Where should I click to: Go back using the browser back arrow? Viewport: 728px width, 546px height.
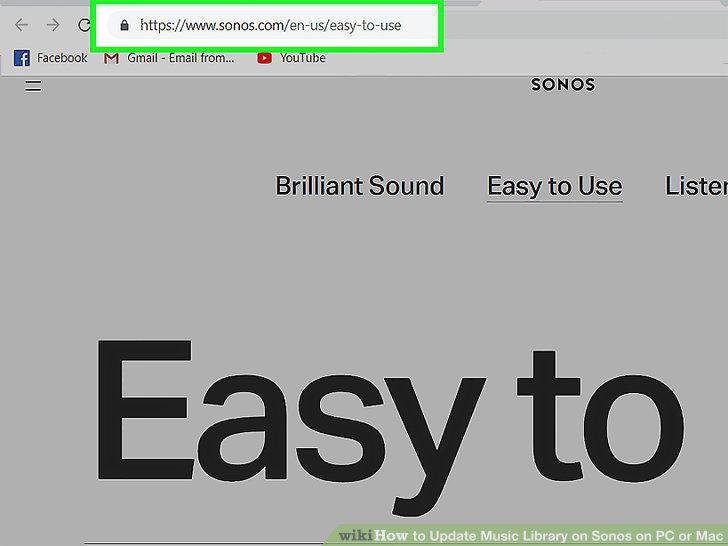(21, 25)
